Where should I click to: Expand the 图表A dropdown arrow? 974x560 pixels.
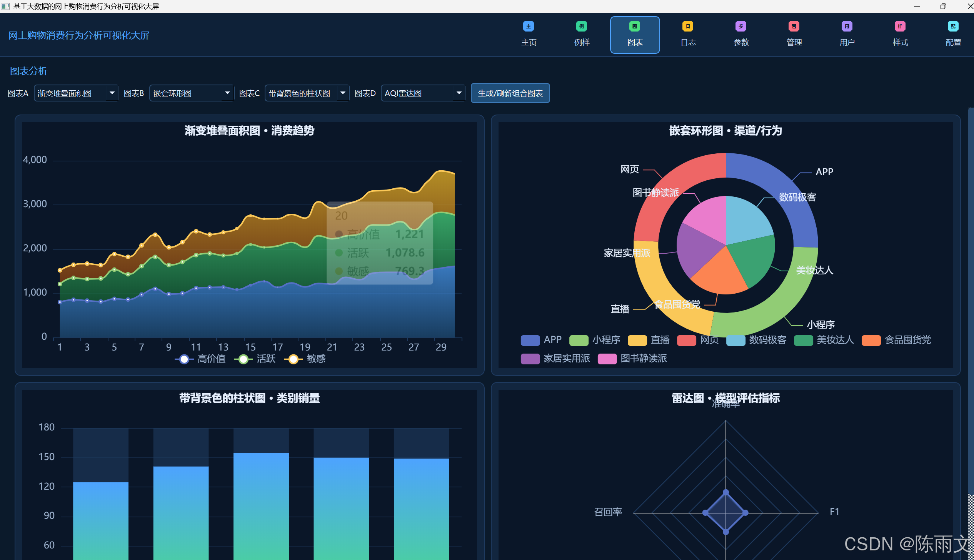pyautogui.click(x=112, y=93)
